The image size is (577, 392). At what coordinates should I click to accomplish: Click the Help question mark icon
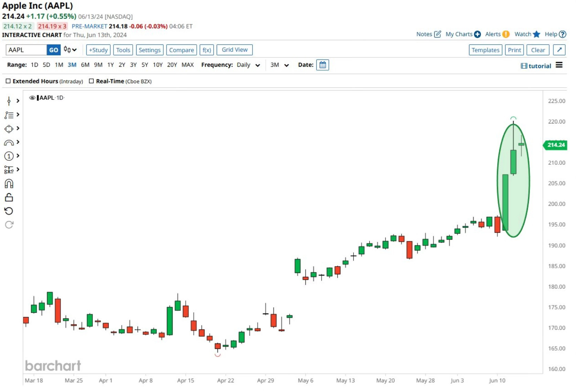(563, 34)
